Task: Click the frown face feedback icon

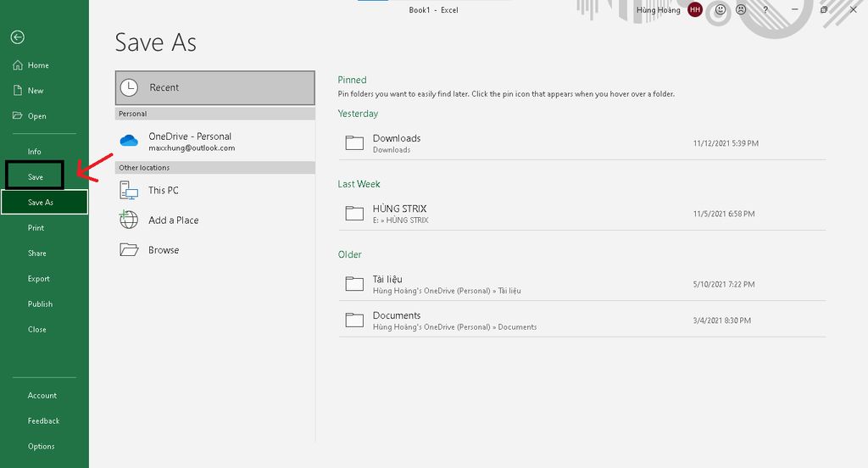Action: [x=741, y=10]
